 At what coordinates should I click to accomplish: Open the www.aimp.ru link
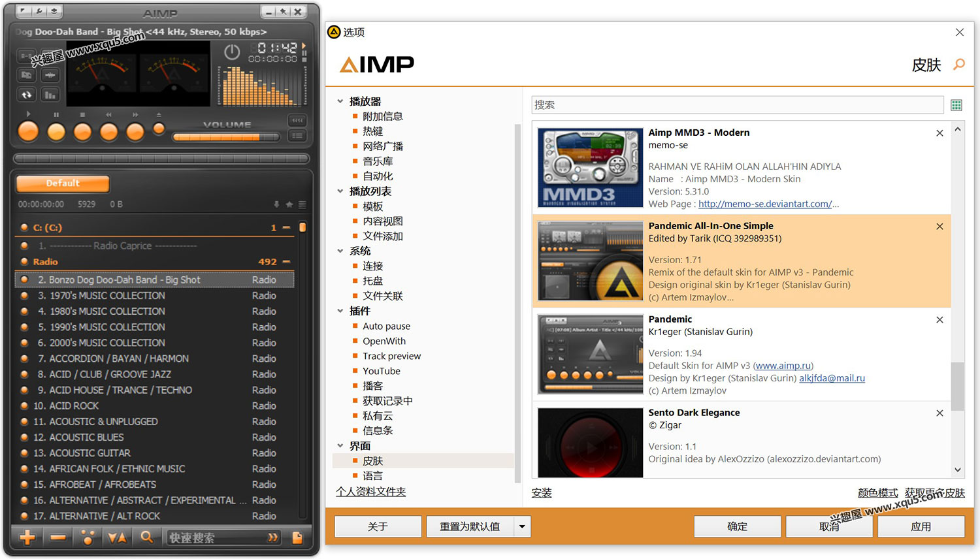pyautogui.click(x=783, y=366)
